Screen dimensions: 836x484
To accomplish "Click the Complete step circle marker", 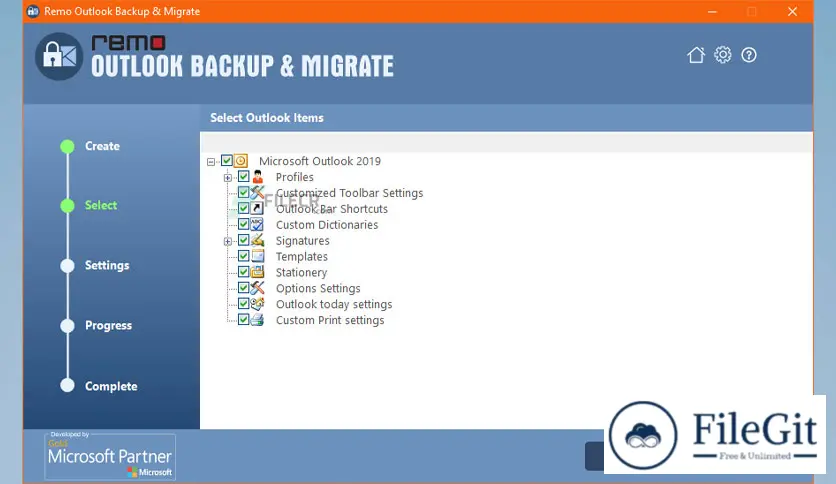I will click(67, 385).
